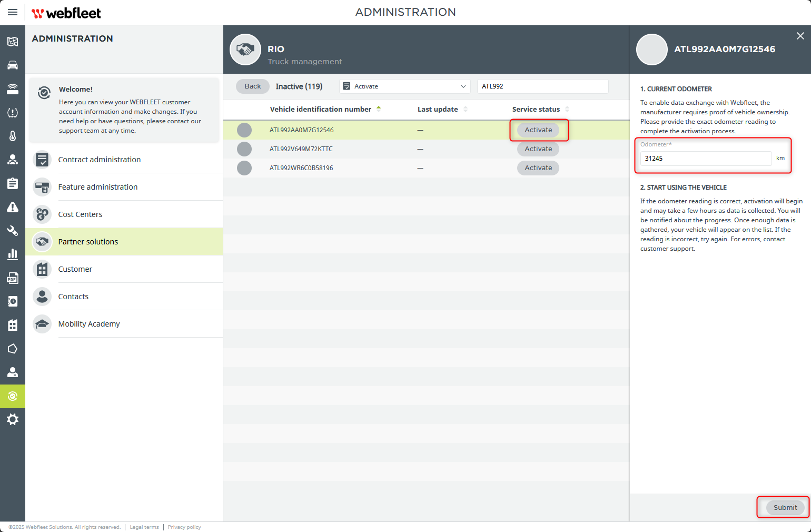This screenshot has width=811, height=532.
Task: Select row ATL992WR6C0B58196
Action: [426, 168]
